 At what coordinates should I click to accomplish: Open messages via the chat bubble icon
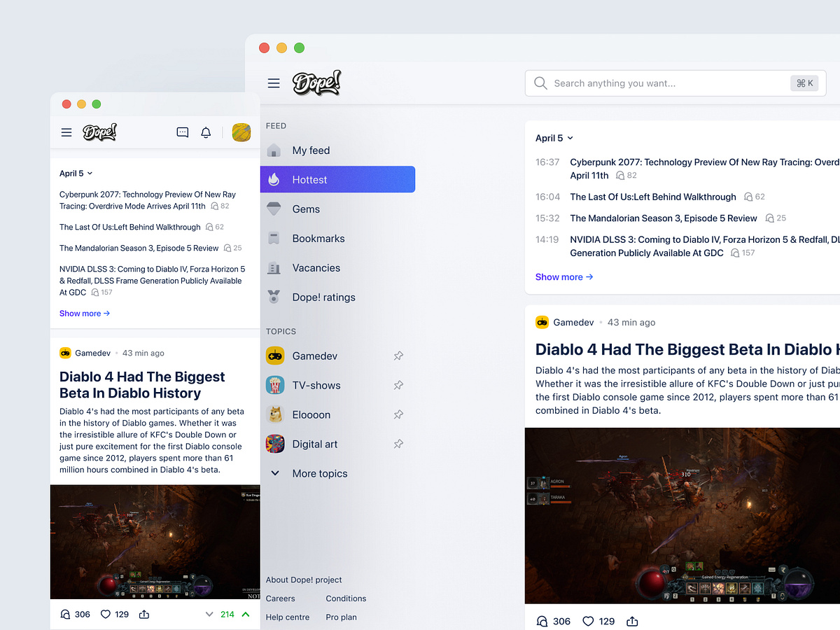tap(182, 132)
